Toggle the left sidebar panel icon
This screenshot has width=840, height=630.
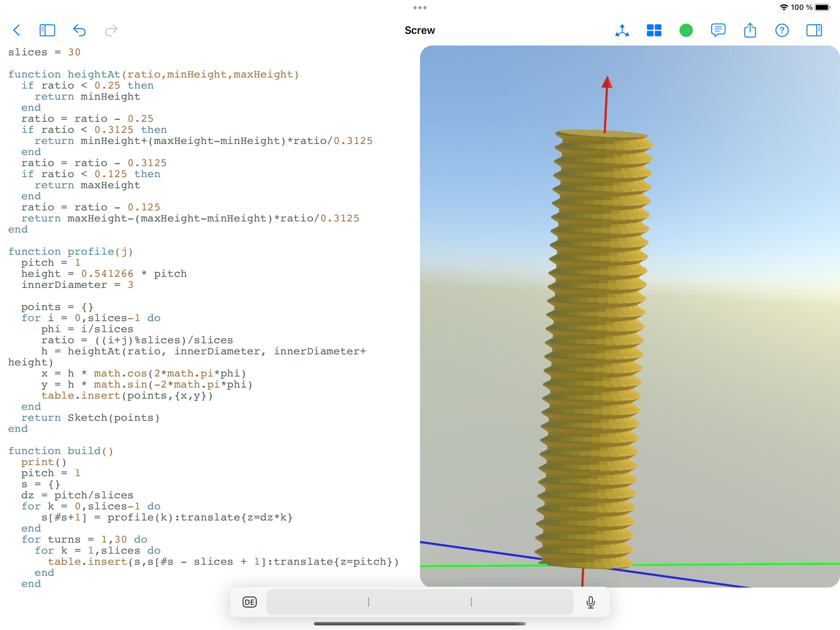coord(47,30)
